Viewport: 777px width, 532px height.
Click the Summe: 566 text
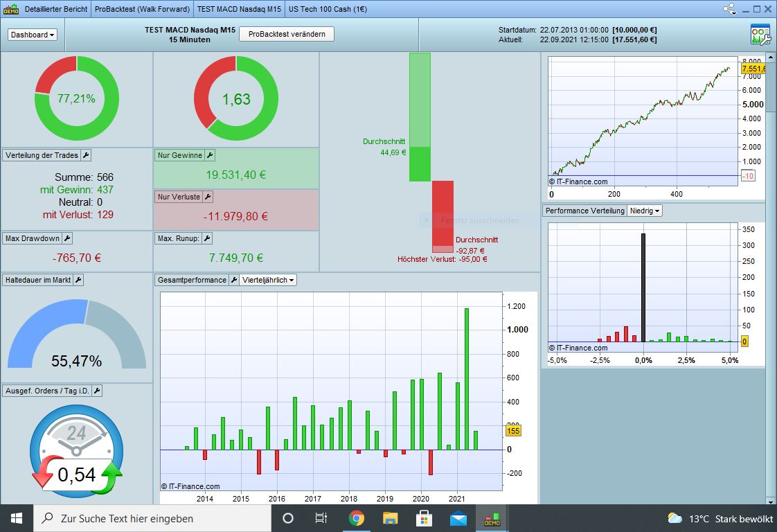pos(84,177)
